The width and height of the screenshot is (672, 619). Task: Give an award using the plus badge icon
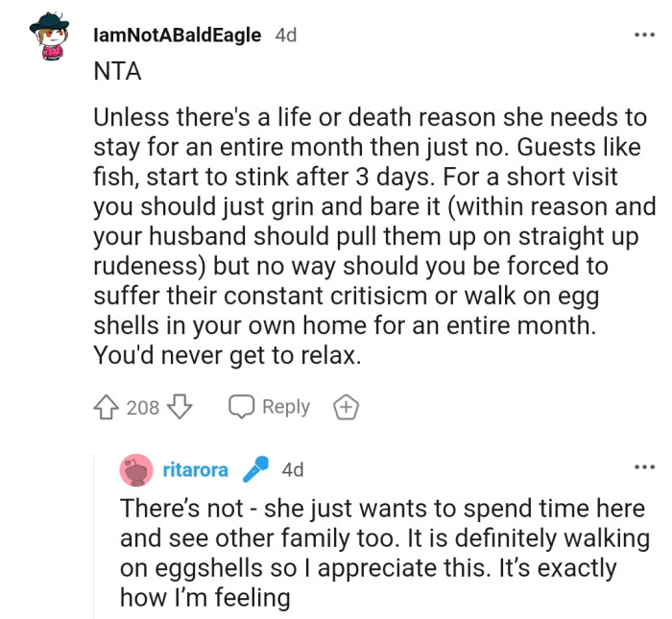coord(346,408)
